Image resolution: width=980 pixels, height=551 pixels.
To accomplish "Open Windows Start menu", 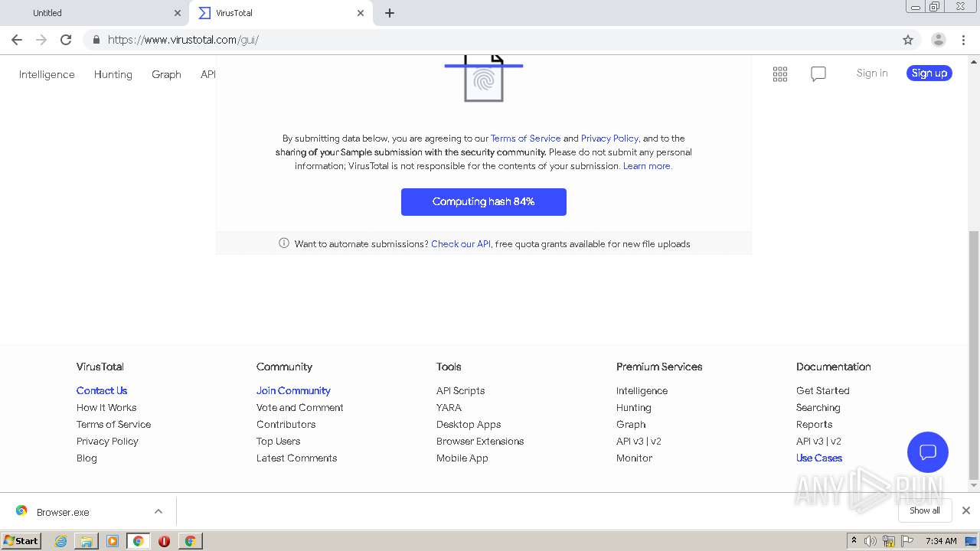I will 21,540.
